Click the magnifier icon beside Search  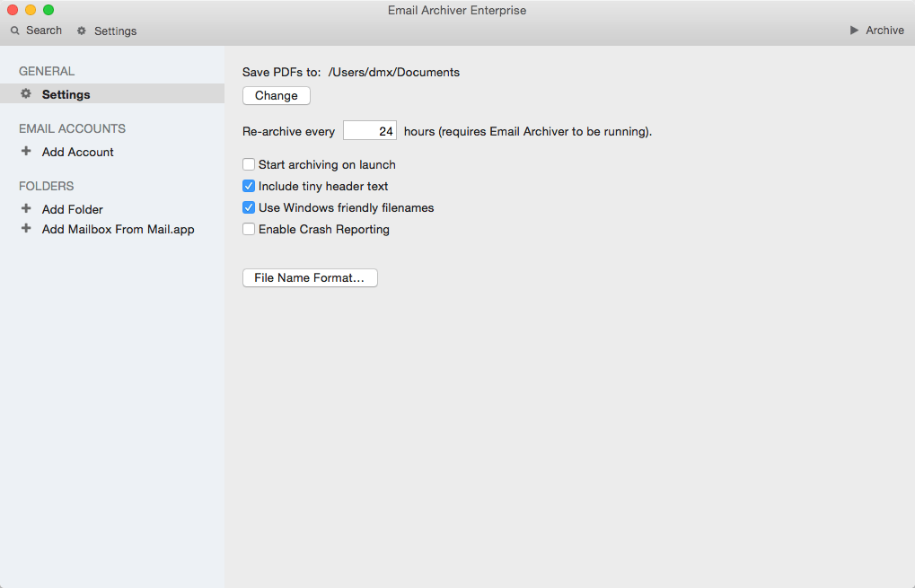click(15, 31)
